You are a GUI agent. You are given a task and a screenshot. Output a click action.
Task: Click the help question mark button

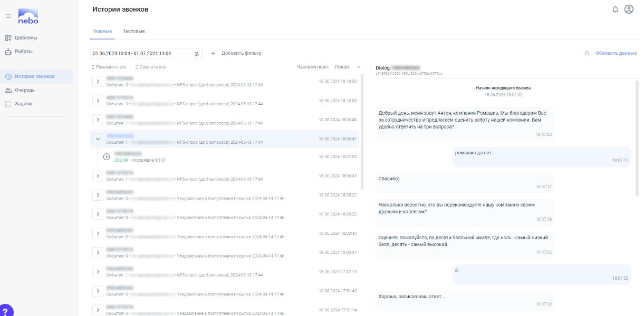tap(5, 311)
